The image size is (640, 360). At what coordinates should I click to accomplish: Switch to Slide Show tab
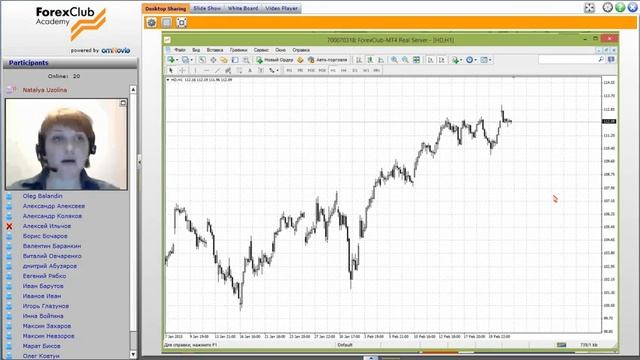pyautogui.click(x=207, y=8)
